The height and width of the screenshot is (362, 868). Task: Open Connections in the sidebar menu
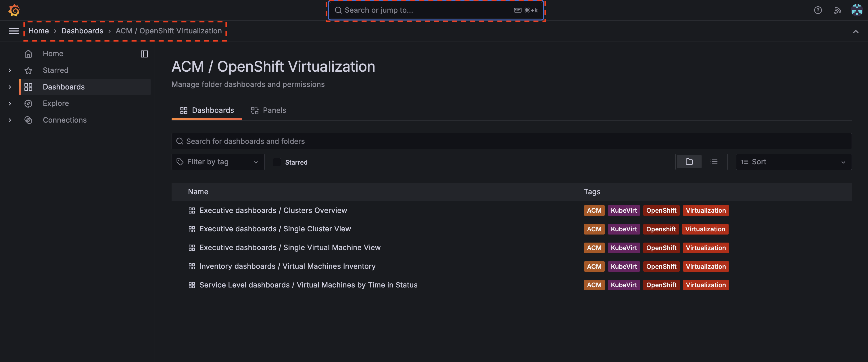click(x=65, y=120)
